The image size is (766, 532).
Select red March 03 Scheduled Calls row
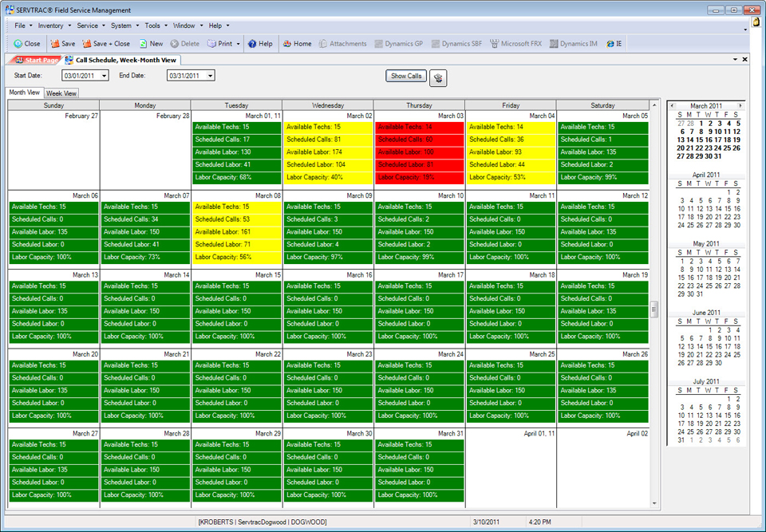click(419, 140)
